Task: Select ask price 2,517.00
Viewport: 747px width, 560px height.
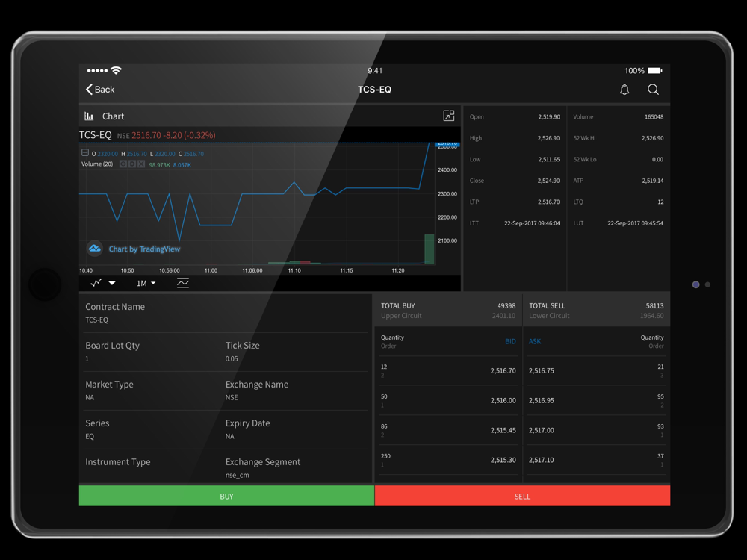Action: (x=541, y=430)
